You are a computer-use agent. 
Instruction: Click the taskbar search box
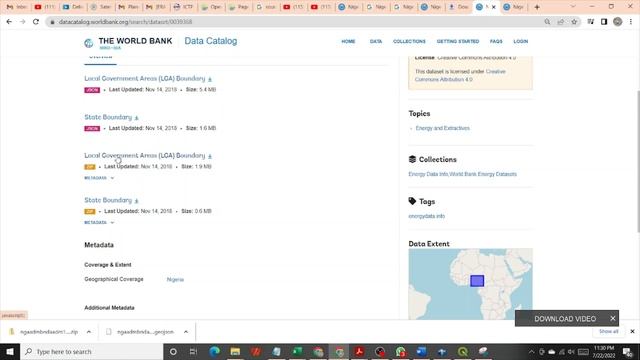[92, 351]
